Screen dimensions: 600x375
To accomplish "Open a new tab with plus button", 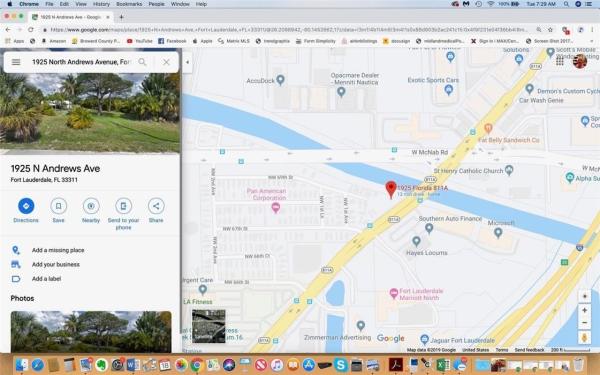I will tap(121, 17).
